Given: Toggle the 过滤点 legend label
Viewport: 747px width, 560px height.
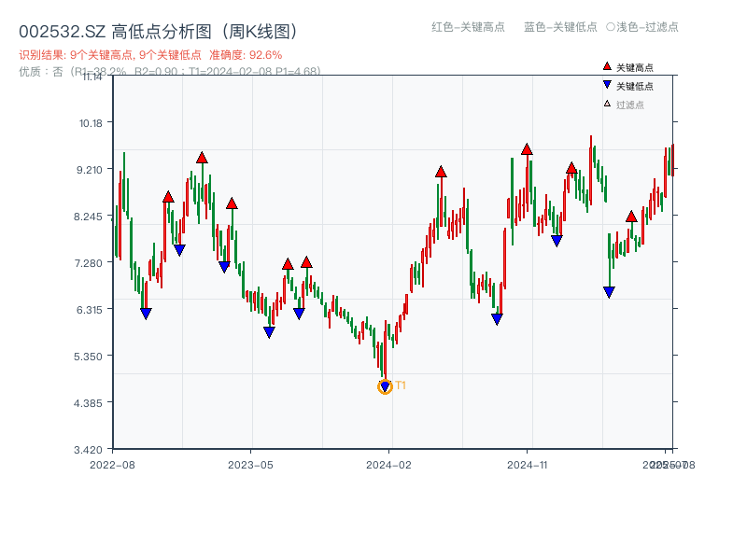Looking at the screenshot, I should point(629,105).
